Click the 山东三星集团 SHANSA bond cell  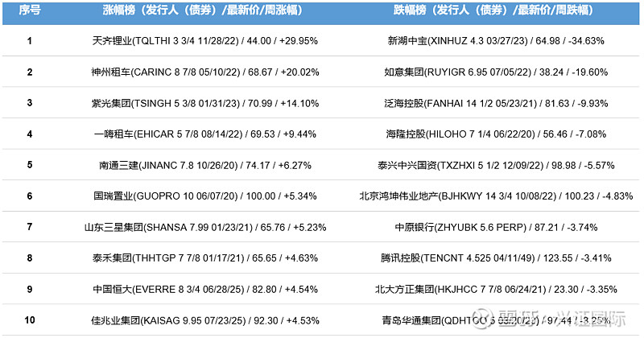point(205,228)
